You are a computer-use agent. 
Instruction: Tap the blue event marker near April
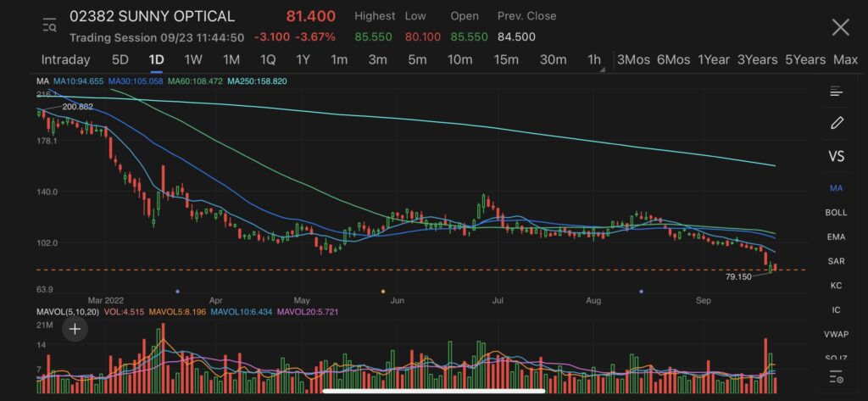coord(177,291)
